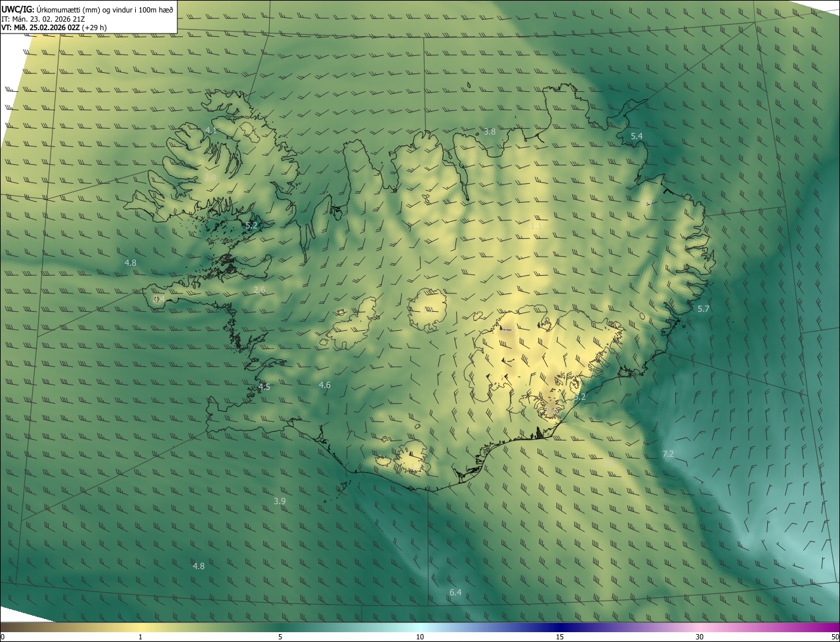Click the colour scale label '1'
The height and width of the screenshot is (642, 840).
coord(140,637)
